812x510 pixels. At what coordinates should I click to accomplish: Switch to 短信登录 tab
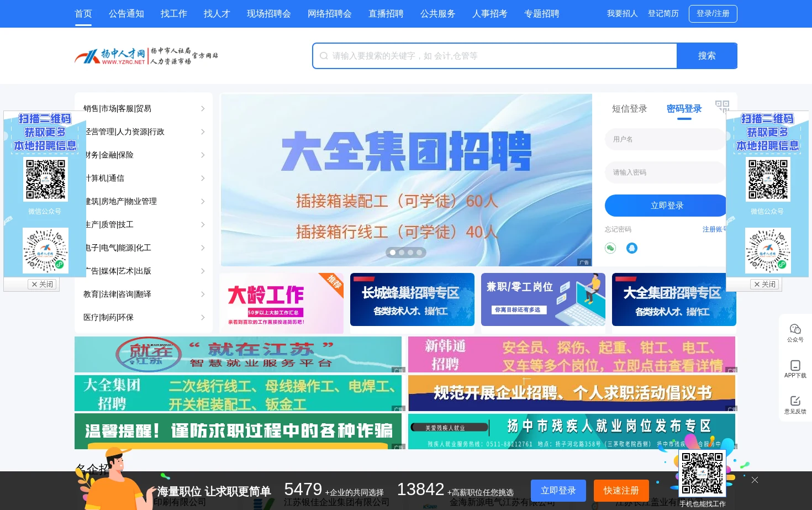point(630,109)
